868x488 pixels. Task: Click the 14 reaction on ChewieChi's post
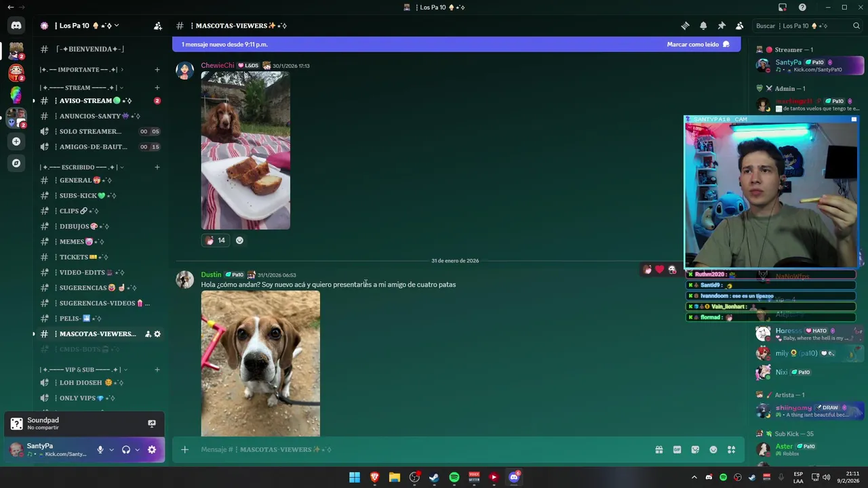216,240
